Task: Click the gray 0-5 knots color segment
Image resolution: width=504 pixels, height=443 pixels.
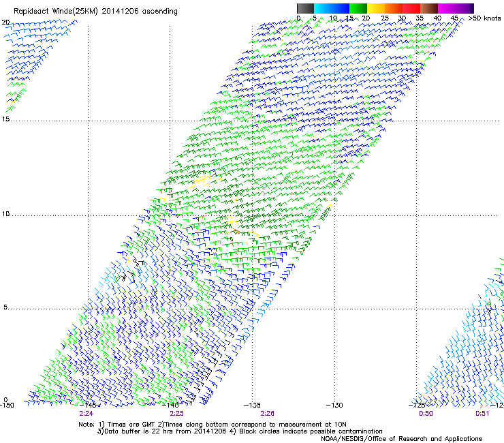Action: tap(305, 8)
